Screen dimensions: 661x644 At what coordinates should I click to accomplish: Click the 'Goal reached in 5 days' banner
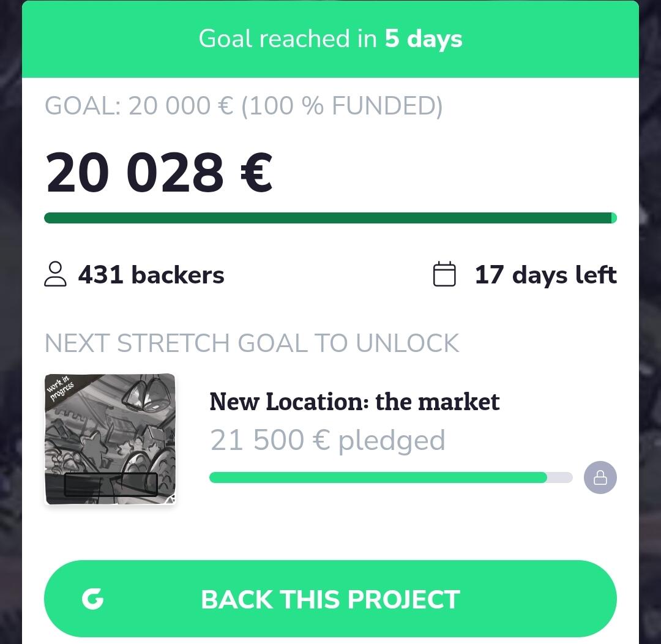pyautogui.click(x=330, y=39)
